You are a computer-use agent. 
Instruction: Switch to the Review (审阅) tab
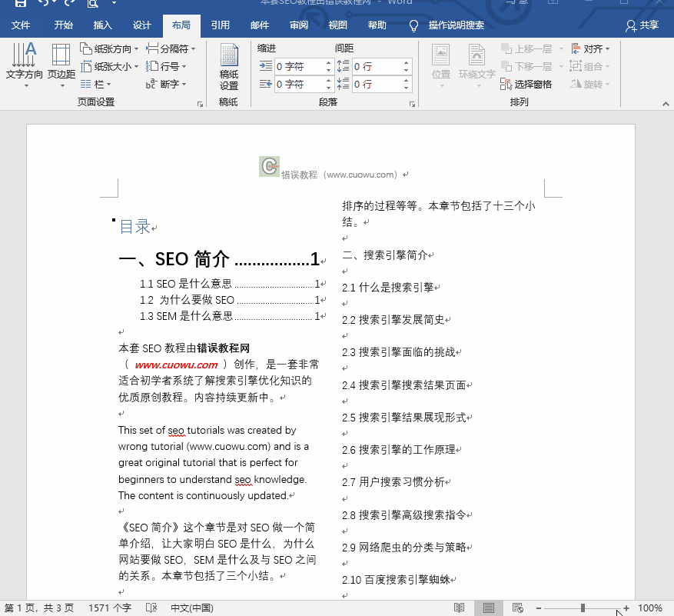click(x=298, y=25)
